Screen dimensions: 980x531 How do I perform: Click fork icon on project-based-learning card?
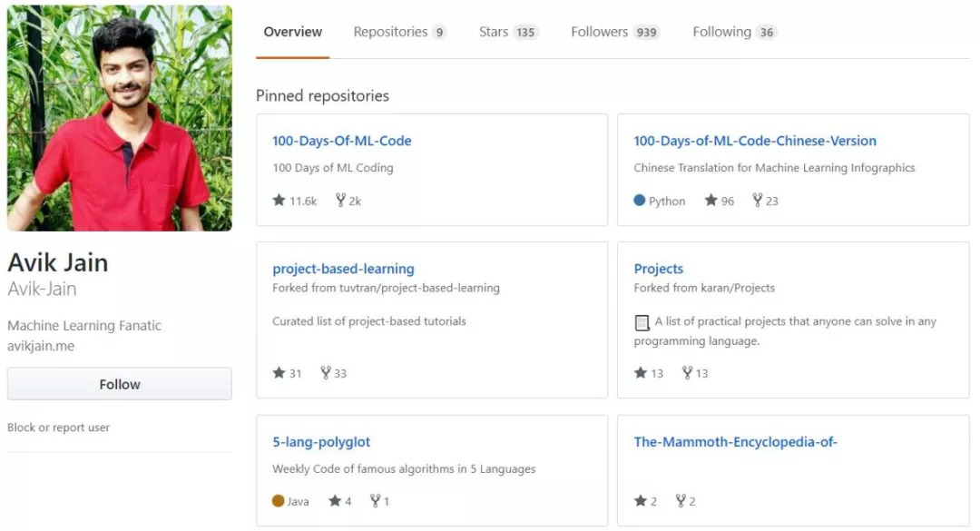(326, 372)
